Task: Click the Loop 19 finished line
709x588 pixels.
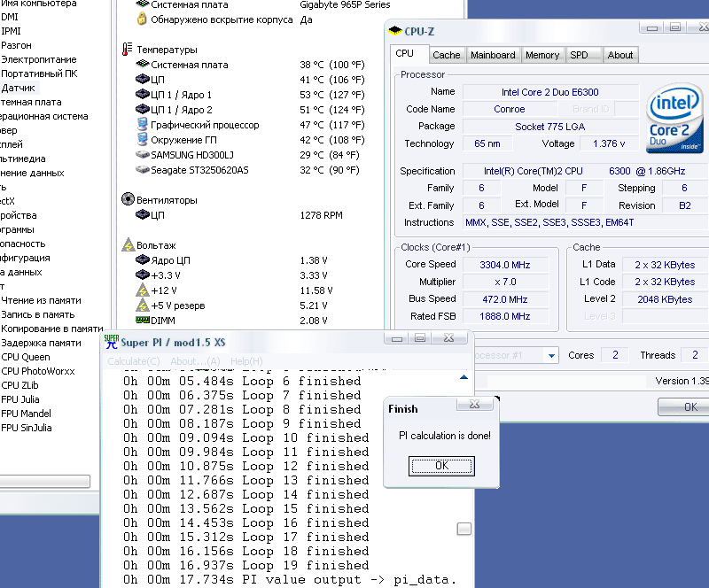Action: coord(246,565)
